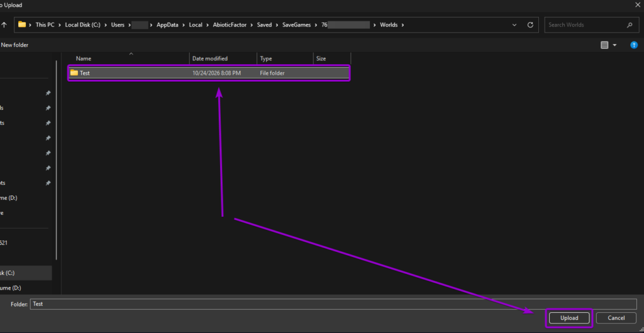Screen dimensions: 644x333
Task: Open the view options dropdown arrow
Action: pos(615,45)
